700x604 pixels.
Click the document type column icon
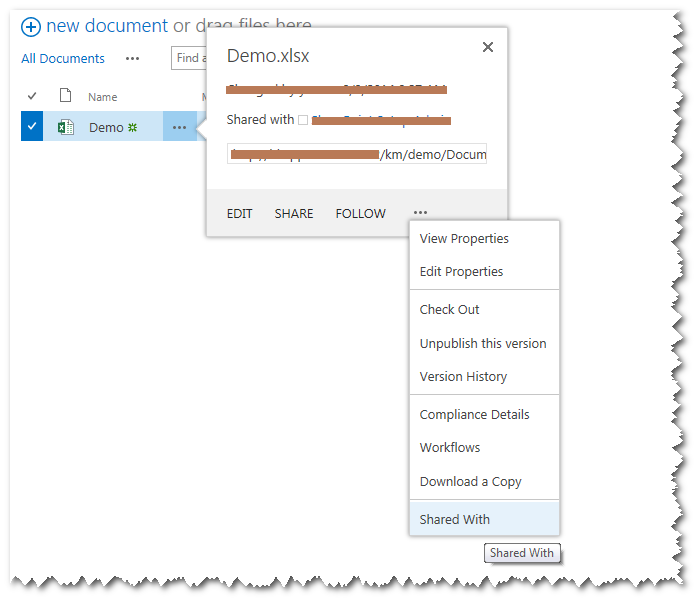click(x=66, y=95)
